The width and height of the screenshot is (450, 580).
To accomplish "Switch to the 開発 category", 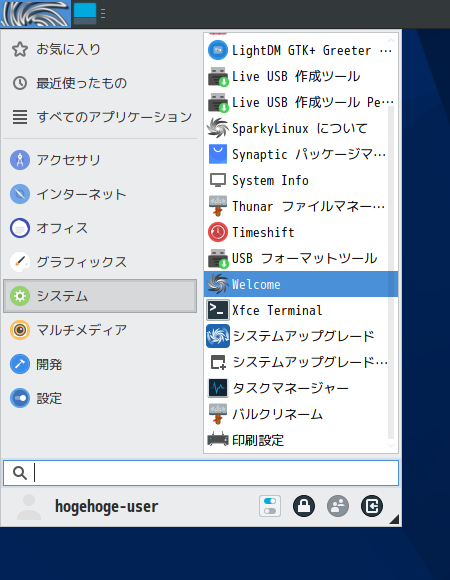I will point(100,364).
